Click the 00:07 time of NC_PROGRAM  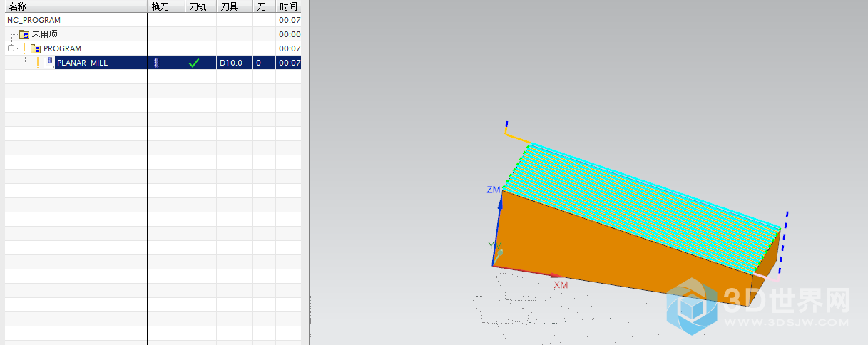(289, 20)
